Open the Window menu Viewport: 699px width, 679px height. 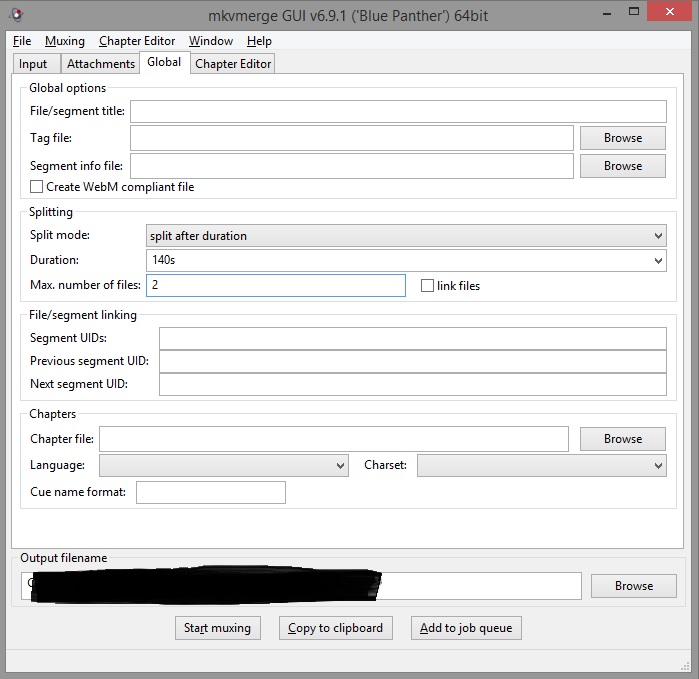click(211, 41)
